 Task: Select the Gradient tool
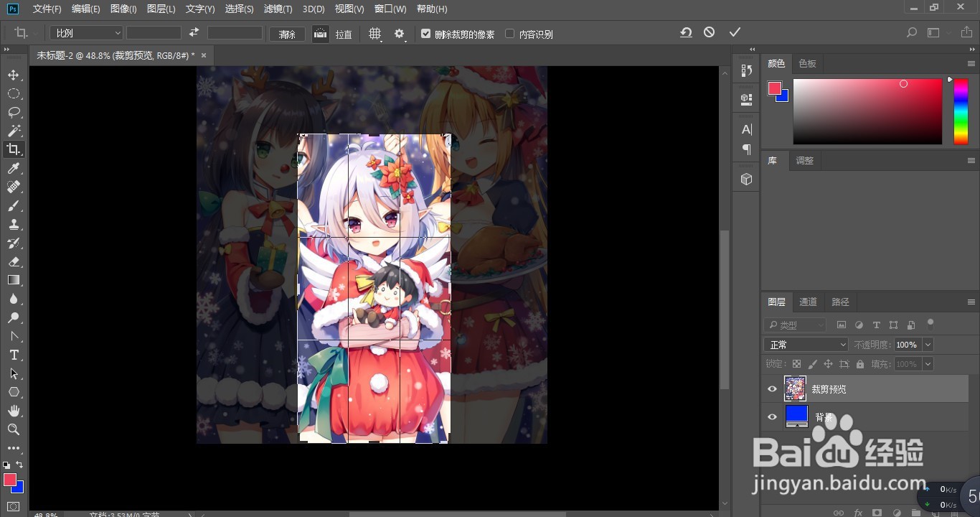pos(14,281)
